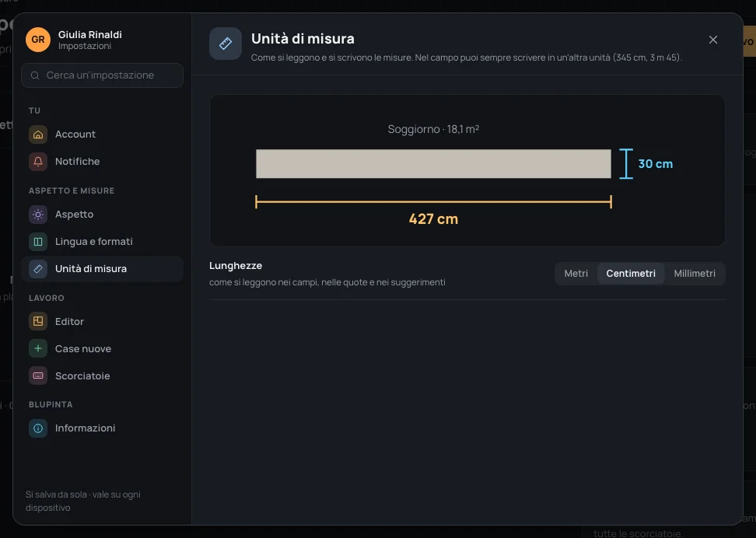
Task: Click the beige plank preview shape
Action: [433, 164]
